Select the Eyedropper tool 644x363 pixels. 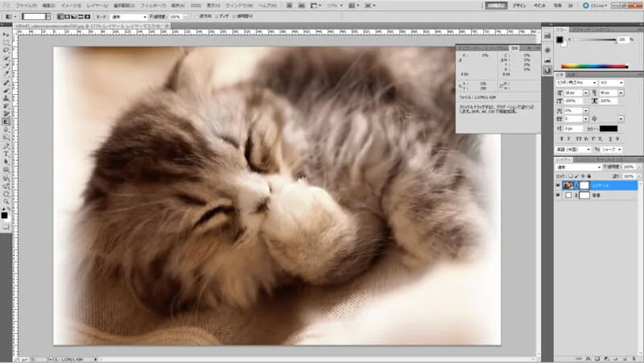tap(6, 74)
